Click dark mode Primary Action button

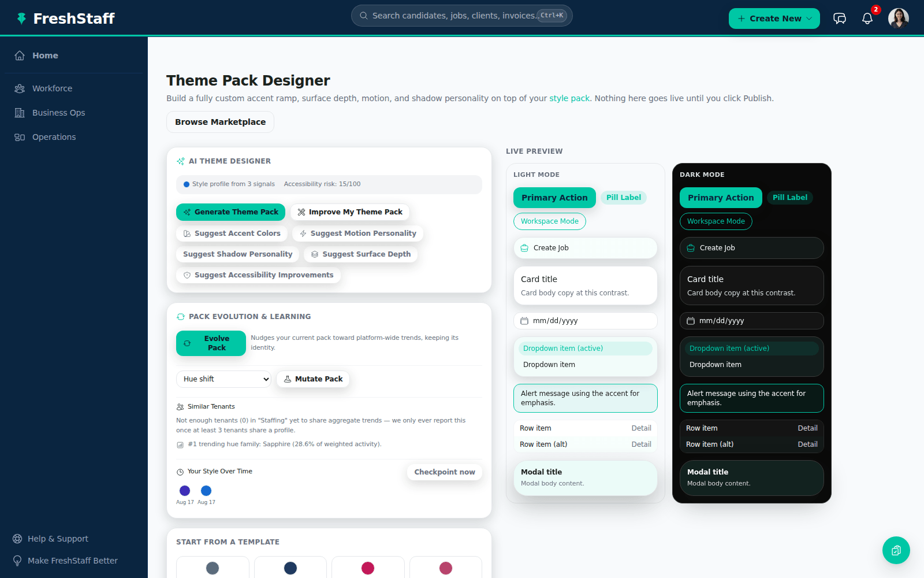(721, 198)
